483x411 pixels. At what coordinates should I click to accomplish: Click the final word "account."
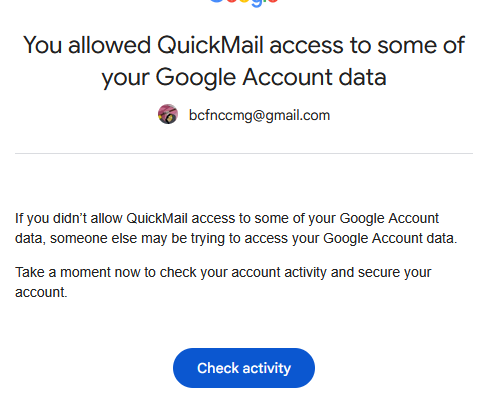(x=41, y=293)
